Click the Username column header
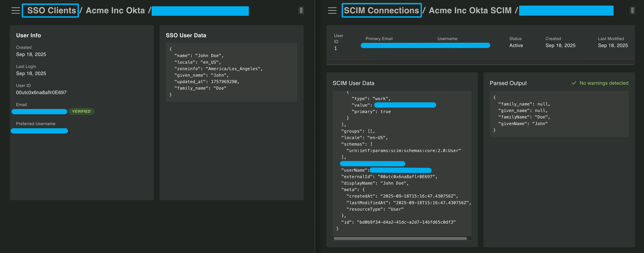Screen dimensions: 644x253 point(447,38)
